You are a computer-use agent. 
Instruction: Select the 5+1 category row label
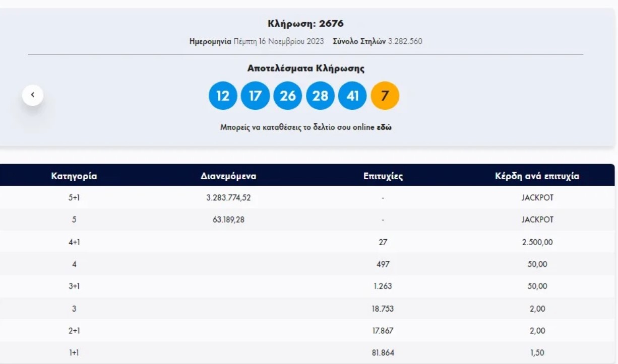tap(74, 198)
